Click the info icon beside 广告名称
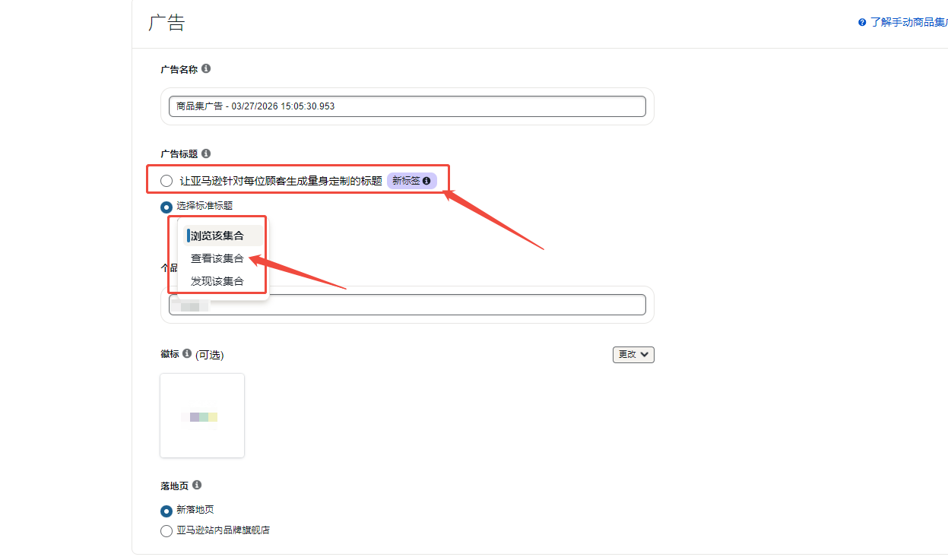This screenshot has height=560, width=948. point(206,68)
